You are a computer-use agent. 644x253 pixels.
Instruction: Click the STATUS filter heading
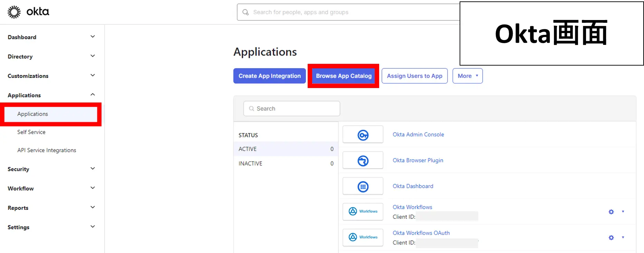pos(248,135)
